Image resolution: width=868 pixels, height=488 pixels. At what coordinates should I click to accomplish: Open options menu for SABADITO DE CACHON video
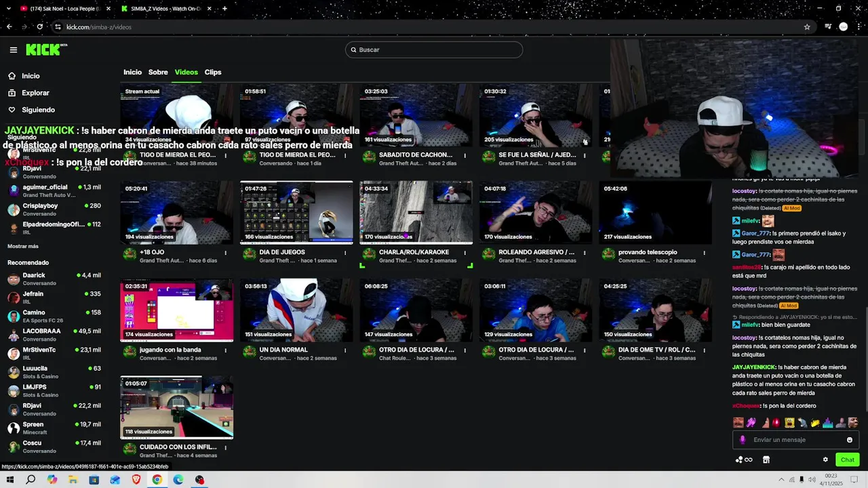tap(465, 155)
